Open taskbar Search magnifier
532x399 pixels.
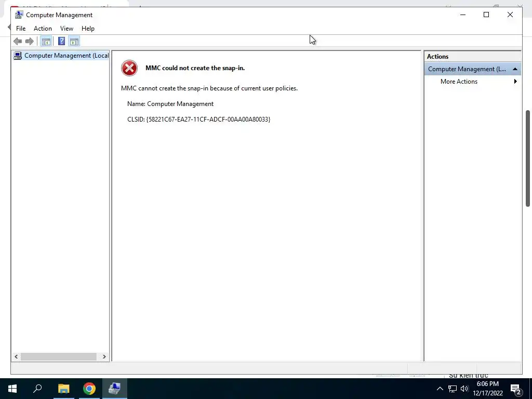pos(37,389)
